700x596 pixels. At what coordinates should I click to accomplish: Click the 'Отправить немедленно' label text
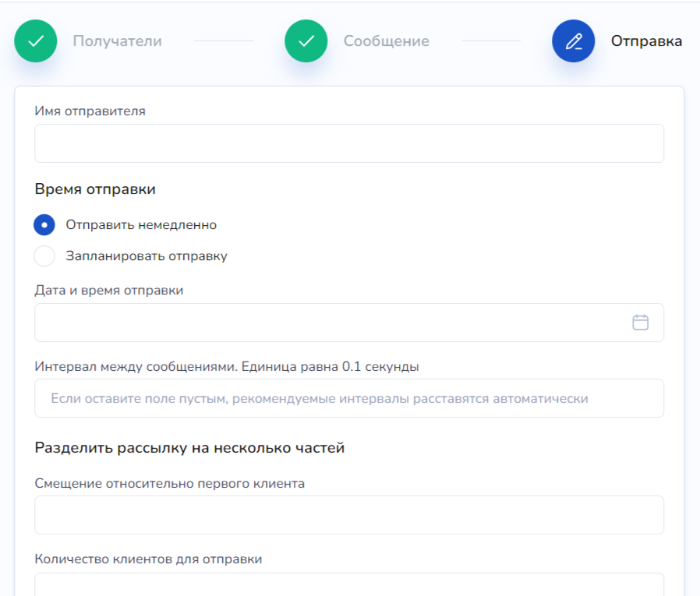[x=141, y=225]
